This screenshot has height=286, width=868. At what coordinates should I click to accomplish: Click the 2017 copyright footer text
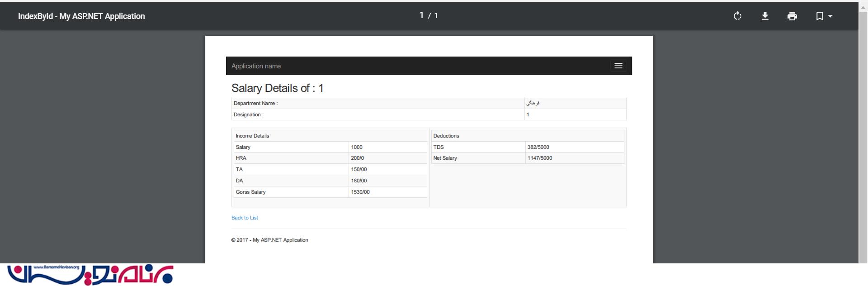[x=269, y=240]
